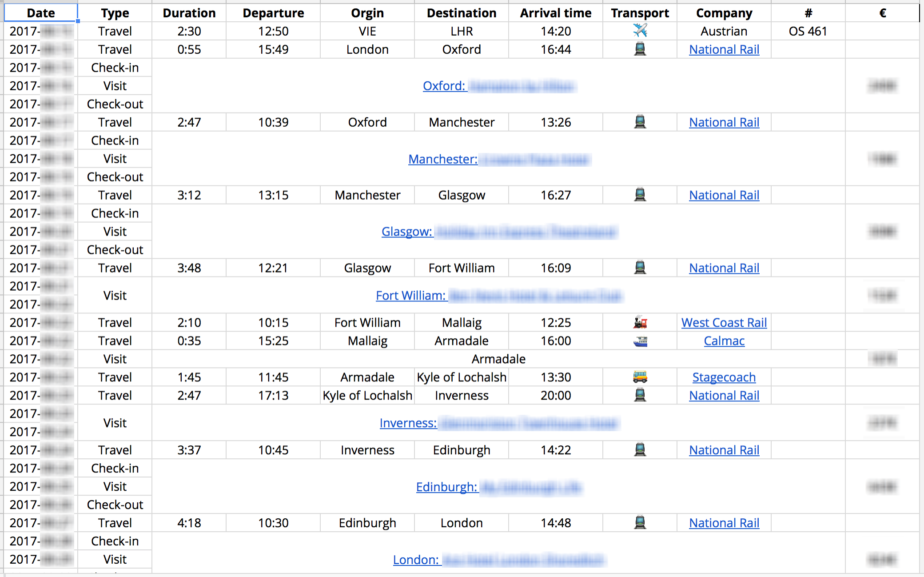Select the Date header cell
This screenshot has height=577, width=924.
(41, 13)
